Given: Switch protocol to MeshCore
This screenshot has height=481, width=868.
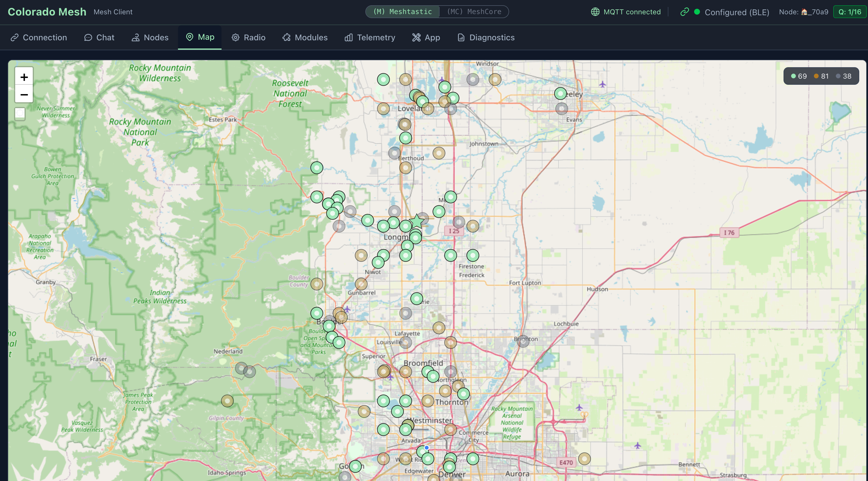Looking at the screenshot, I should pyautogui.click(x=474, y=12).
